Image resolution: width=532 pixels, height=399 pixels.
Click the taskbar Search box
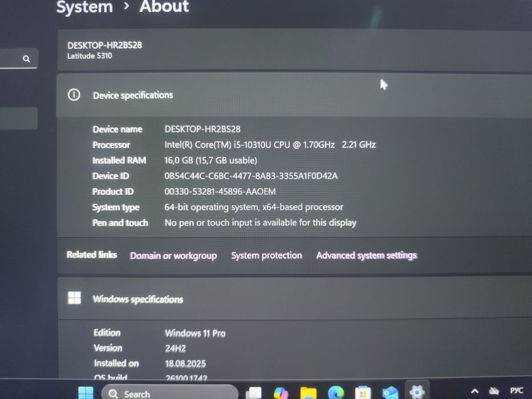pyautogui.click(x=170, y=393)
